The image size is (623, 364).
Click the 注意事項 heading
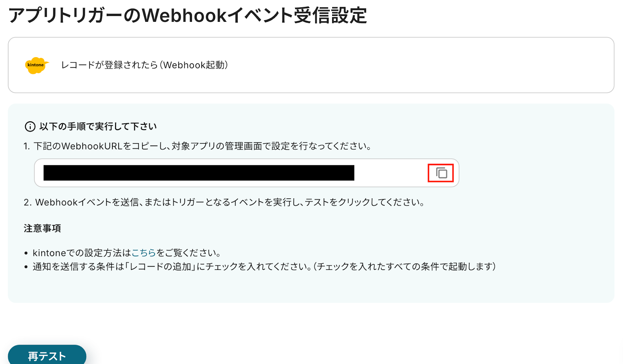(x=42, y=228)
